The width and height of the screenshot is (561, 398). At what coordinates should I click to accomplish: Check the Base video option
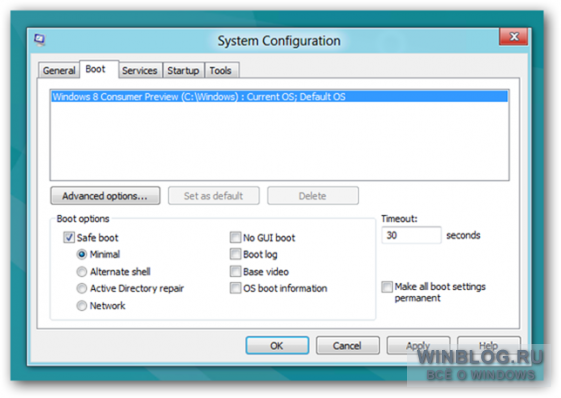(x=235, y=272)
